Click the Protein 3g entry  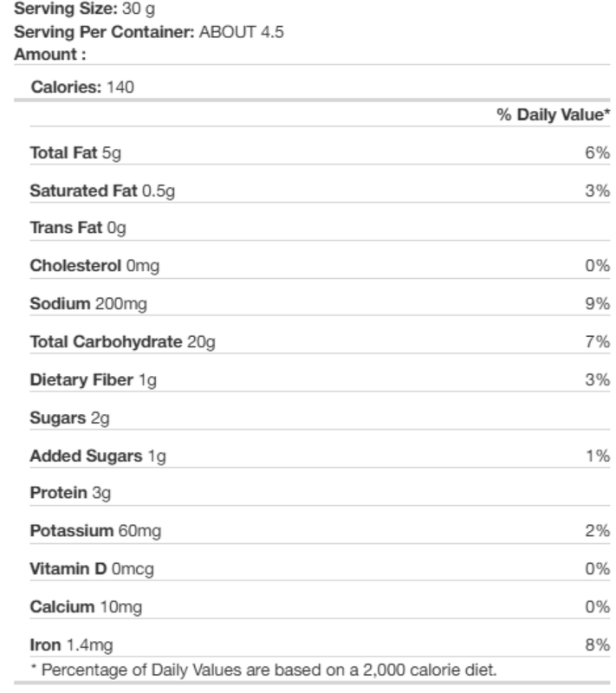(70, 492)
